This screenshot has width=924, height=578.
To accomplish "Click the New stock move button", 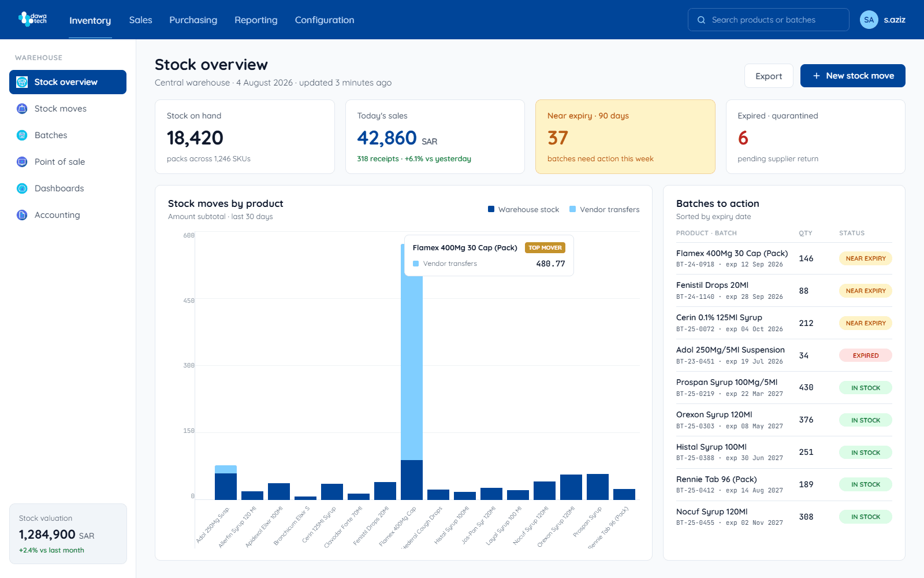I will [852, 76].
